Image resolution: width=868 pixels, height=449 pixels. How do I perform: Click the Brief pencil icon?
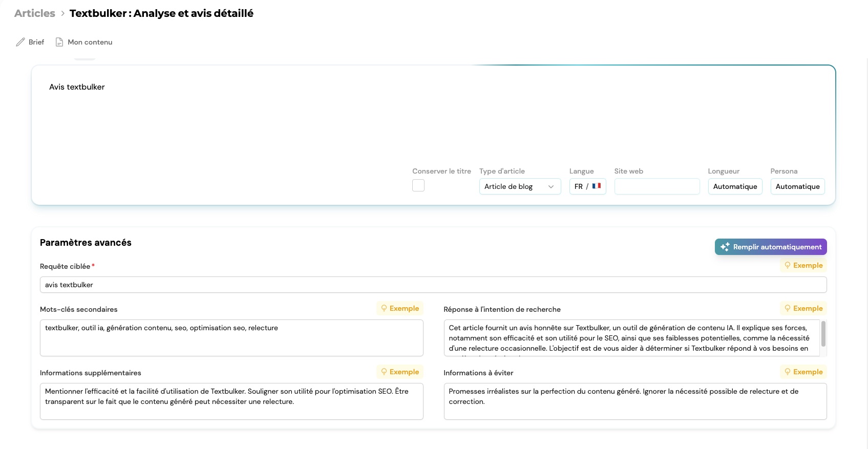pos(20,42)
